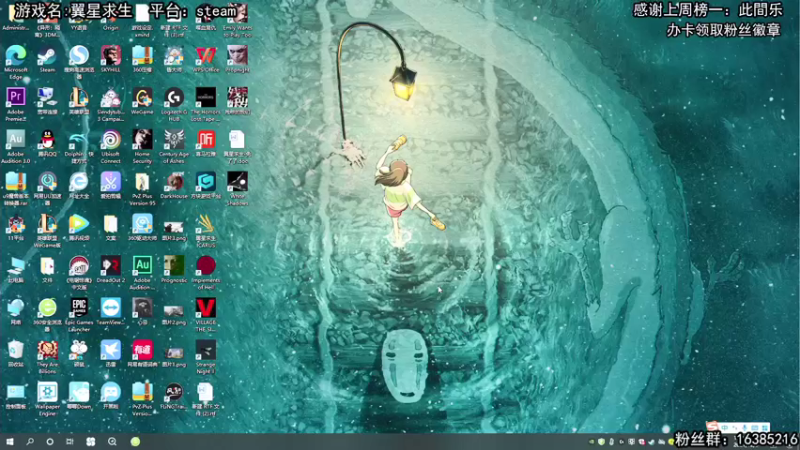Launch the WeGame desktop shortcut
Viewport: 800px width, 450px height.
(142, 97)
